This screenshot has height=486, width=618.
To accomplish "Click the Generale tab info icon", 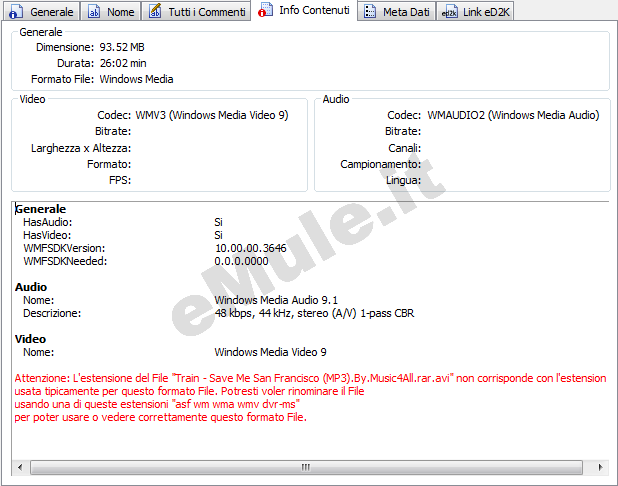I will click(x=16, y=12).
